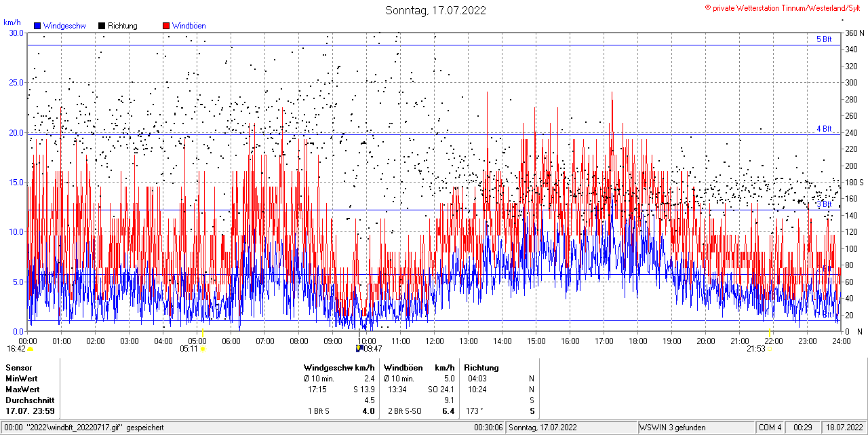Screen dimensions: 868x435
Task: Click the 180 S label on the right axis
Action: pos(854,182)
